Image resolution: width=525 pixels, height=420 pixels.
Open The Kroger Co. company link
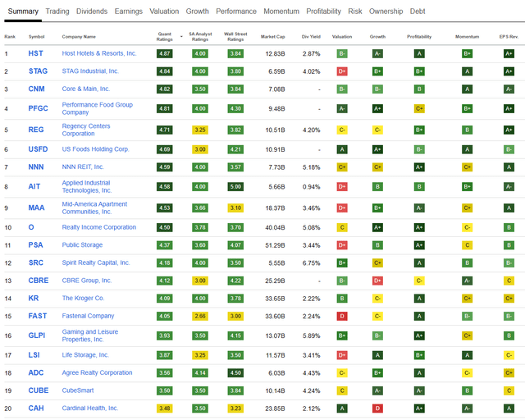[83, 298]
